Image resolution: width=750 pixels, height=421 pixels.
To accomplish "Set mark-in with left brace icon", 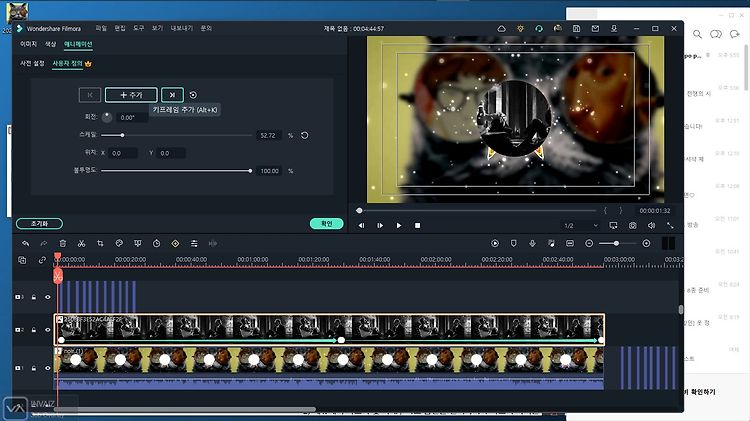I will [x=605, y=210].
